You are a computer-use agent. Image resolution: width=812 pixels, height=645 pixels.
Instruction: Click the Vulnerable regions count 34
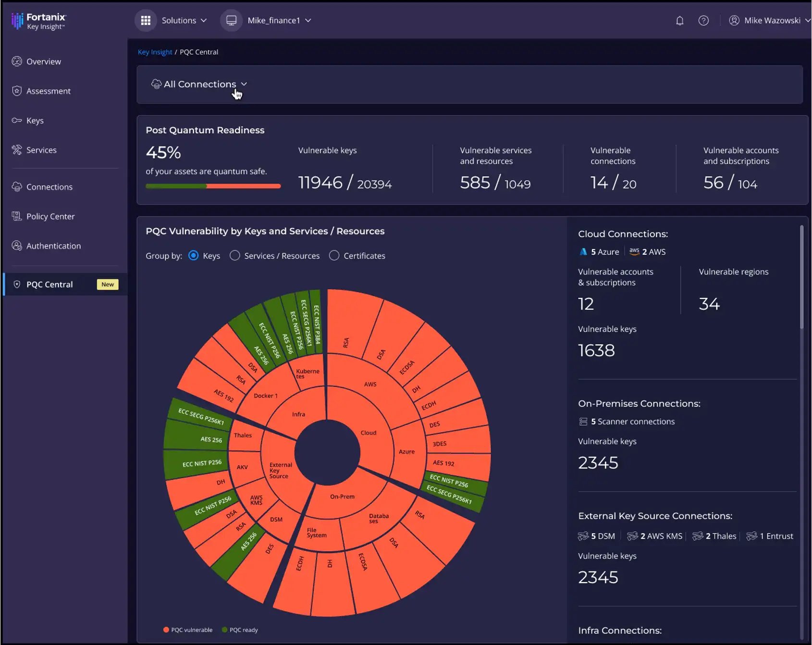709,304
